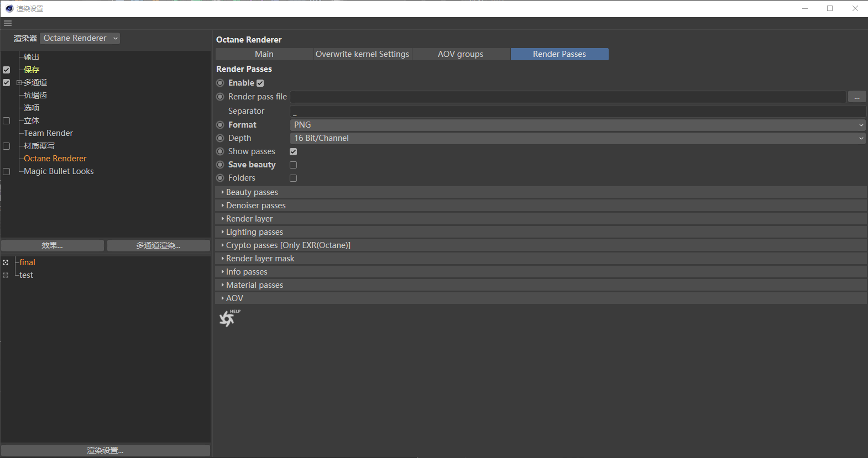868x458 pixels.
Task: Select the Render Passes tab
Action: coord(560,54)
